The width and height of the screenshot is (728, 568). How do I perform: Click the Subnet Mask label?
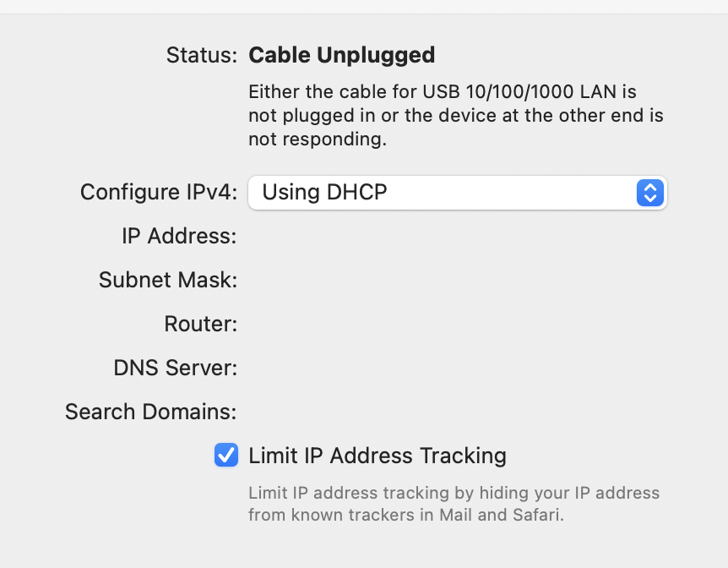pos(168,280)
